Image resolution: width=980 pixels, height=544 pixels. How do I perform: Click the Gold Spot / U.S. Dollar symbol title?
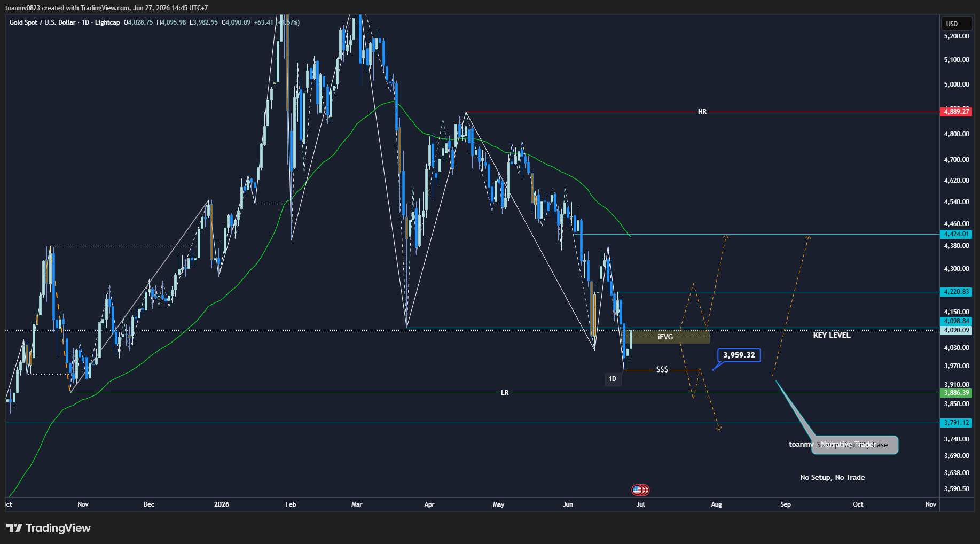(x=42, y=22)
